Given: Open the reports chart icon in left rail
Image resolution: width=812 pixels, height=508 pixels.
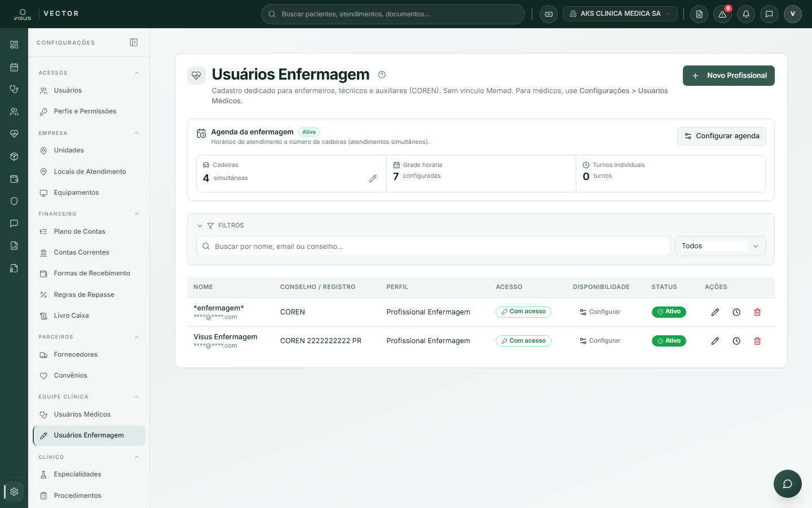Looking at the screenshot, I should [14, 246].
